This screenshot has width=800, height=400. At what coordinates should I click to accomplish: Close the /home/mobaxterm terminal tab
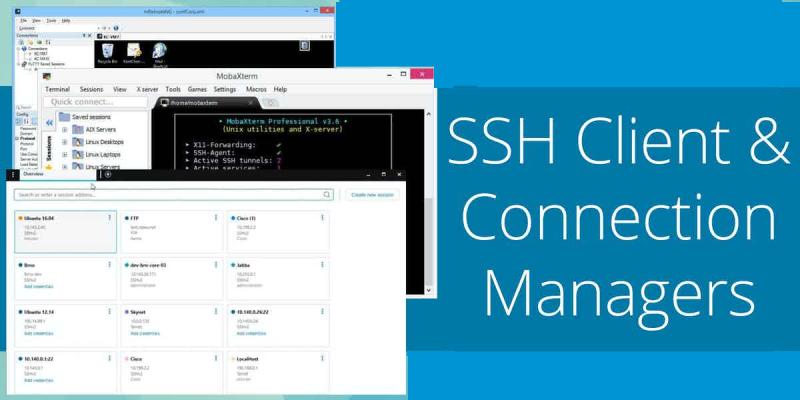click(251, 103)
